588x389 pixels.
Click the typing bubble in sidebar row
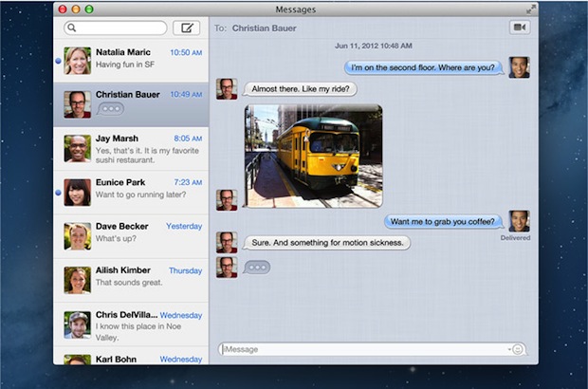[x=110, y=109]
